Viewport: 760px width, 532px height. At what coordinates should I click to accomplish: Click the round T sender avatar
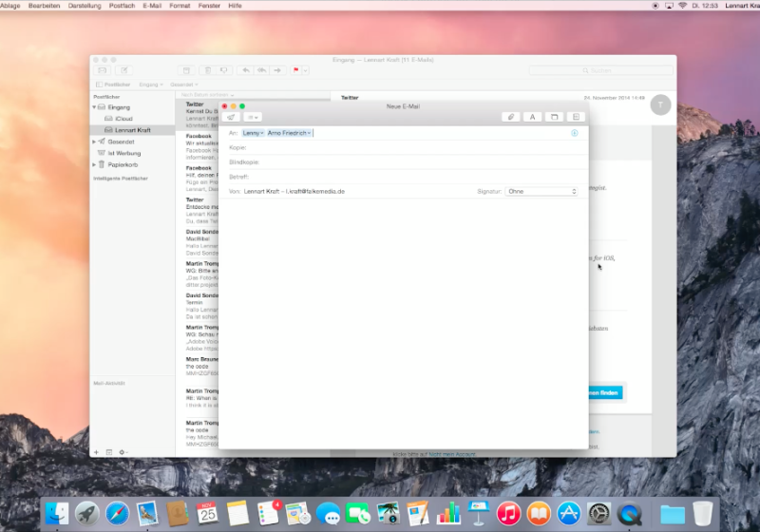[x=660, y=105]
